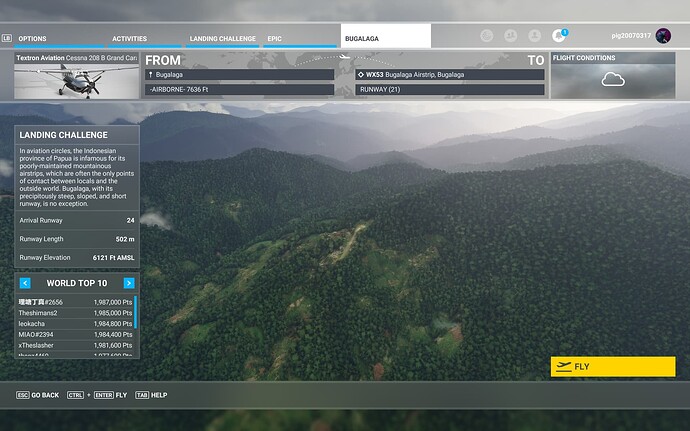Click the marketplace icon left of the friends icon
The width and height of the screenshot is (690, 431).
pos(486,36)
